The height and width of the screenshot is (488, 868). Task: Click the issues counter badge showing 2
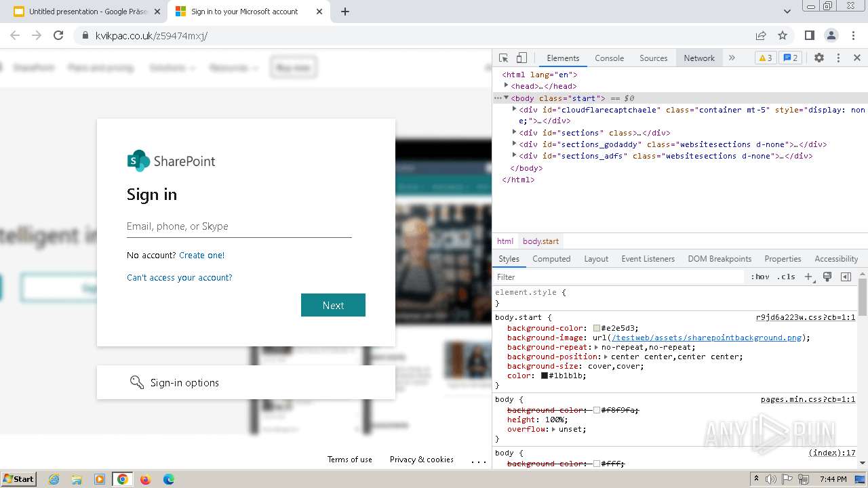tap(790, 58)
